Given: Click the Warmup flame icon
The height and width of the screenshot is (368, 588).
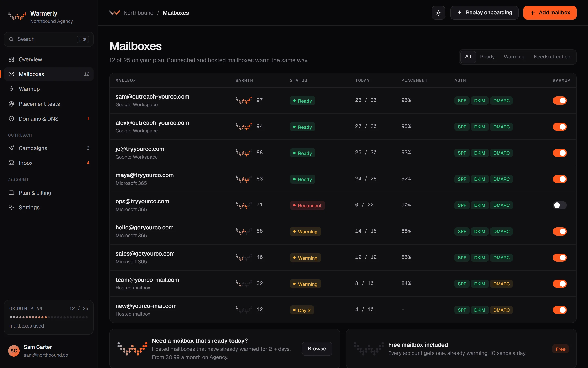Looking at the screenshot, I should tap(11, 89).
